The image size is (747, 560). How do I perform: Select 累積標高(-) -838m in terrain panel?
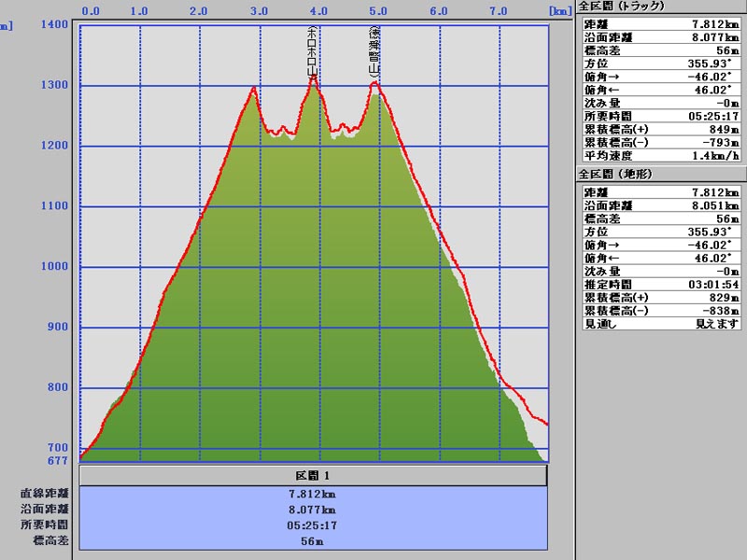pyautogui.click(x=661, y=310)
